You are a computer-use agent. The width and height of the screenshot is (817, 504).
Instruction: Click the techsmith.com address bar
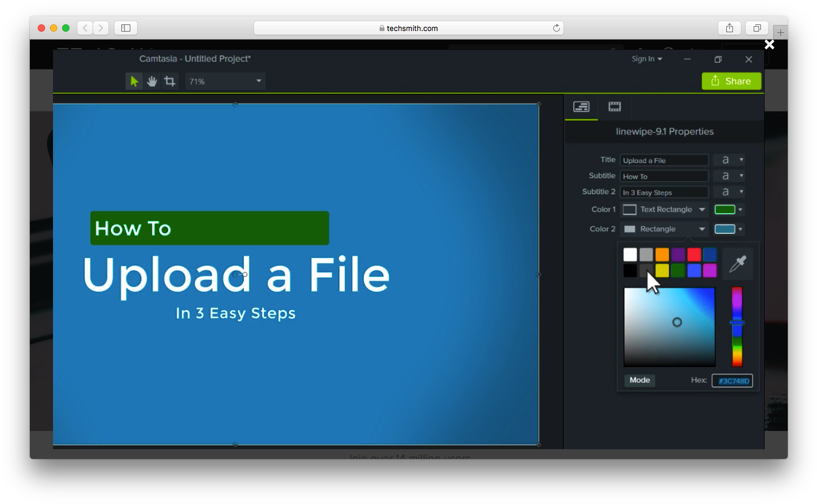tap(409, 28)
